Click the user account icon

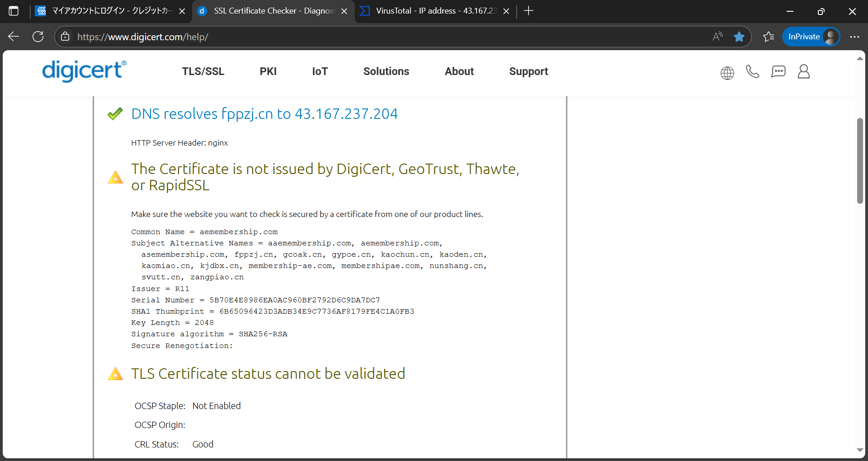coord(803,71)
